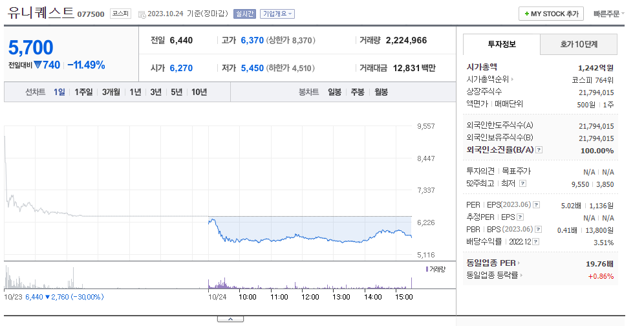Viewport: 644px width, 326px height.
Task: Open the 빠른주문 dropdown menu
Action: [608, 14]
